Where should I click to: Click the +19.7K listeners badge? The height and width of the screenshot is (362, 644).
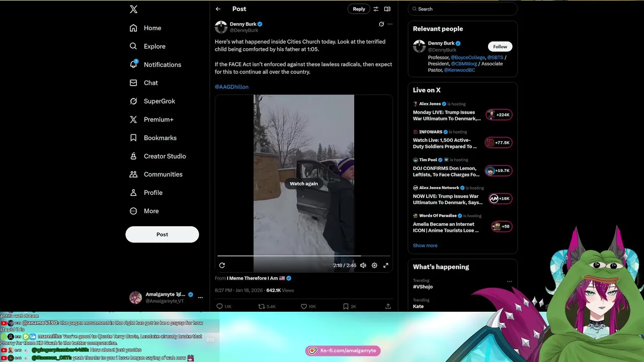click(498, 170)
